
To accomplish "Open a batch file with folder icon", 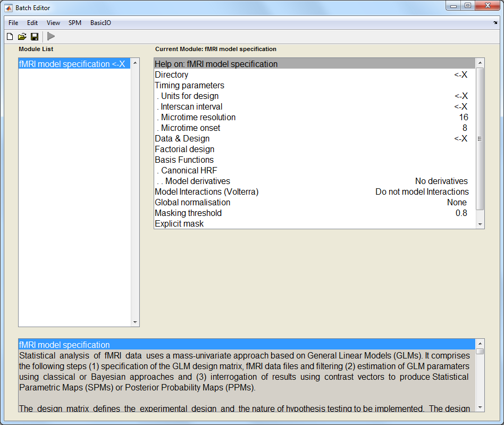I will [x=22, y=37].
